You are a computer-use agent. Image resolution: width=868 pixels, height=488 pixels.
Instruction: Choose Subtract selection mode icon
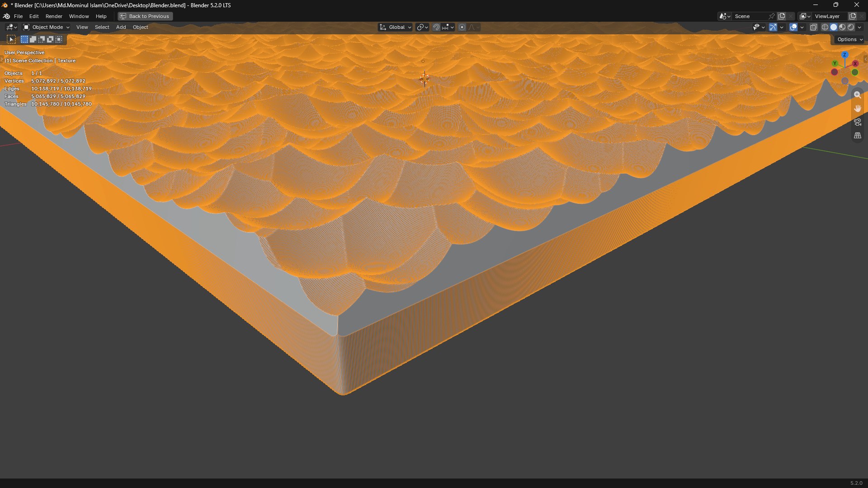(42, 39)
